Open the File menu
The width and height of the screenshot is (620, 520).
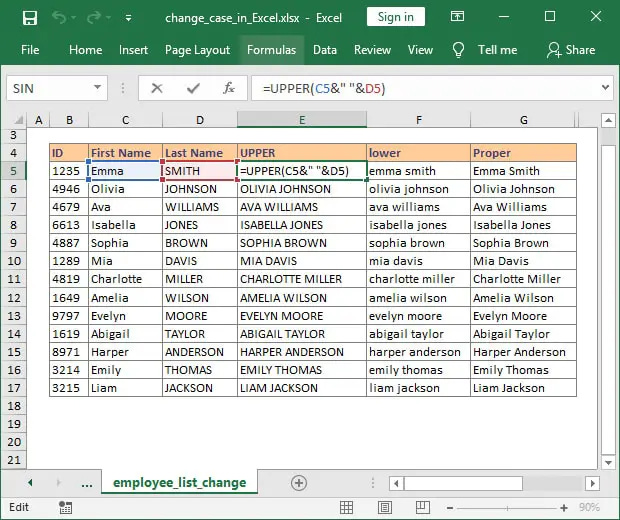[x=30, y=50]
